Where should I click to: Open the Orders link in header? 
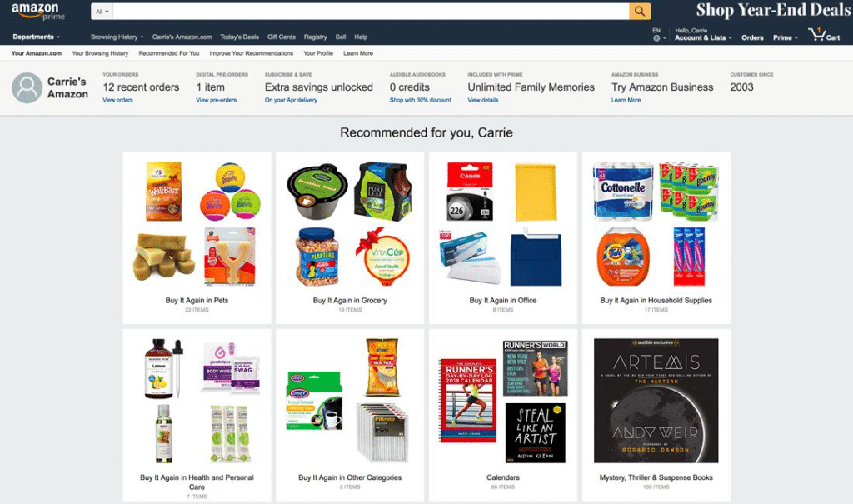pos(752,37)
